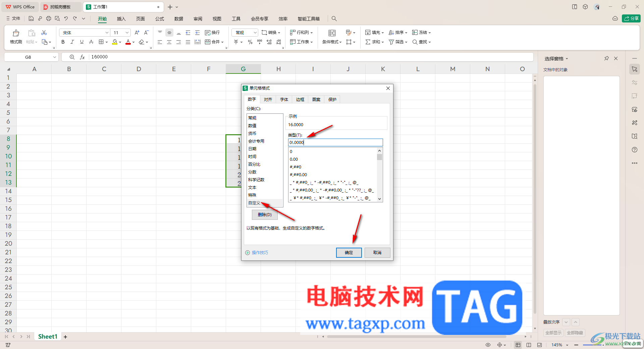Switch to the 对齐 tab in dialog

click(268, 99)
